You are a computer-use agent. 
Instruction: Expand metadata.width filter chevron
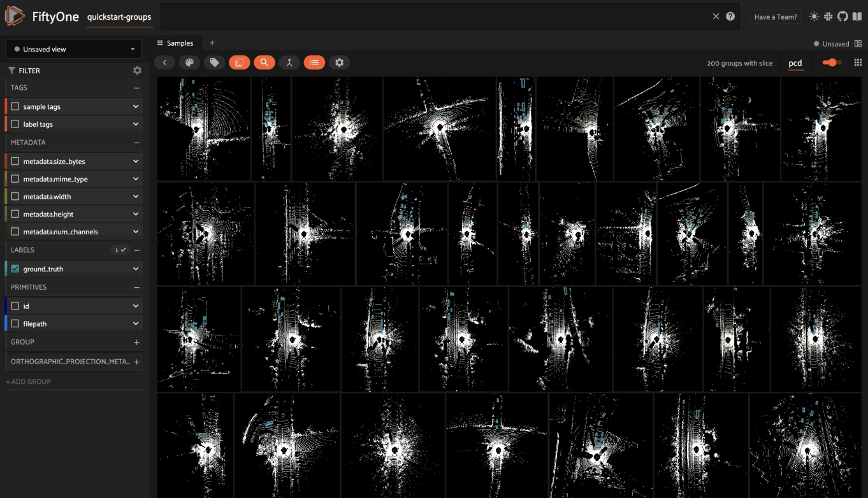136,197
